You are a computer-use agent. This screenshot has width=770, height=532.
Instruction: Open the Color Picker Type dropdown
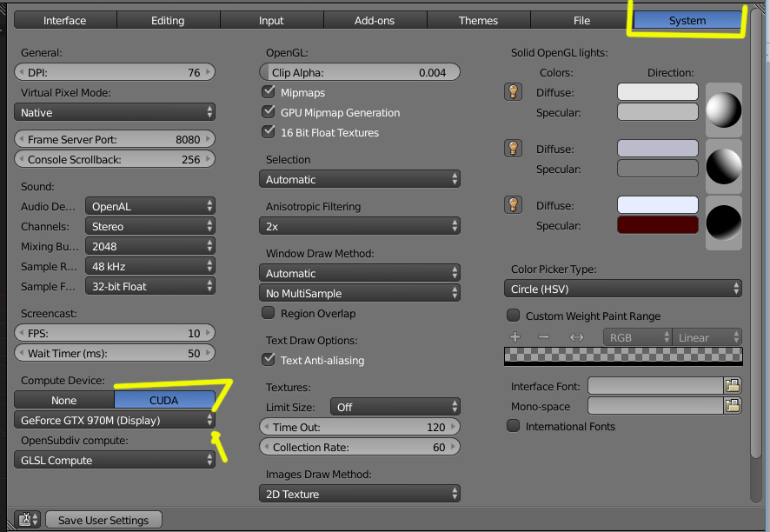click(622, 289)
